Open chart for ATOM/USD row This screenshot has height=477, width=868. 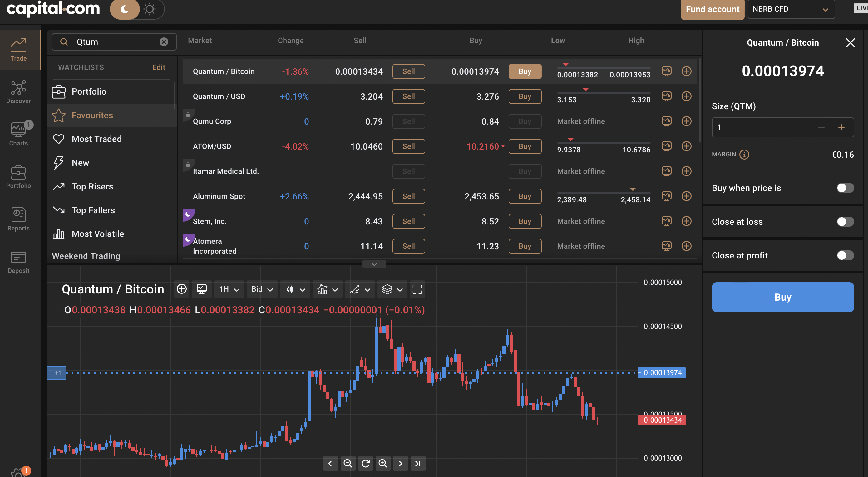coord(667,146)
